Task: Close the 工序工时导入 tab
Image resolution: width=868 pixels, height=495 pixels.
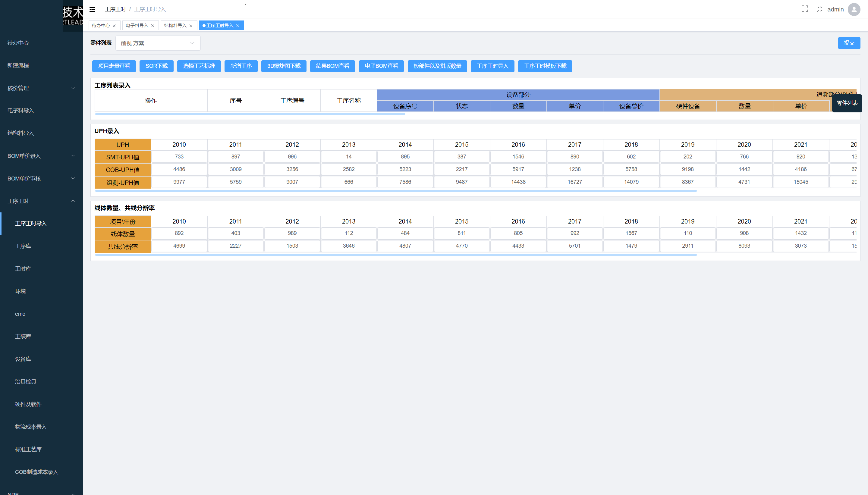Action: pos(238,26)
